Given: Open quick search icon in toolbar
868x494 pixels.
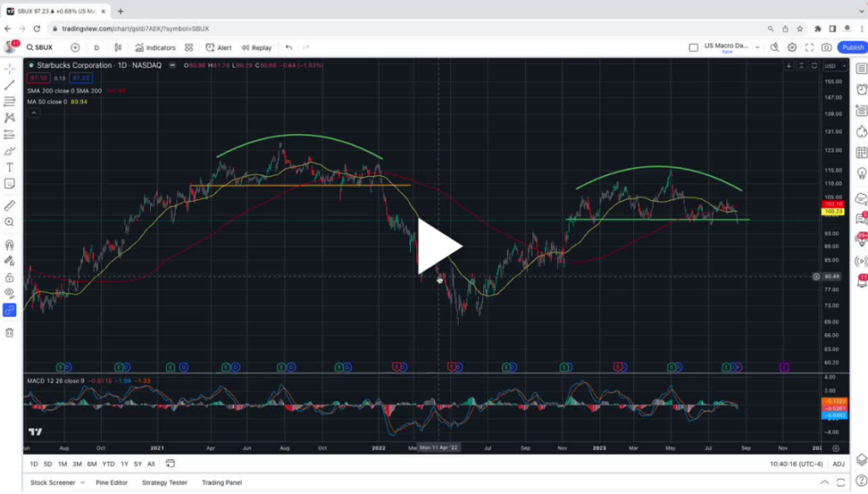Looking at the screenshot, I should click(x=775, y=47).
